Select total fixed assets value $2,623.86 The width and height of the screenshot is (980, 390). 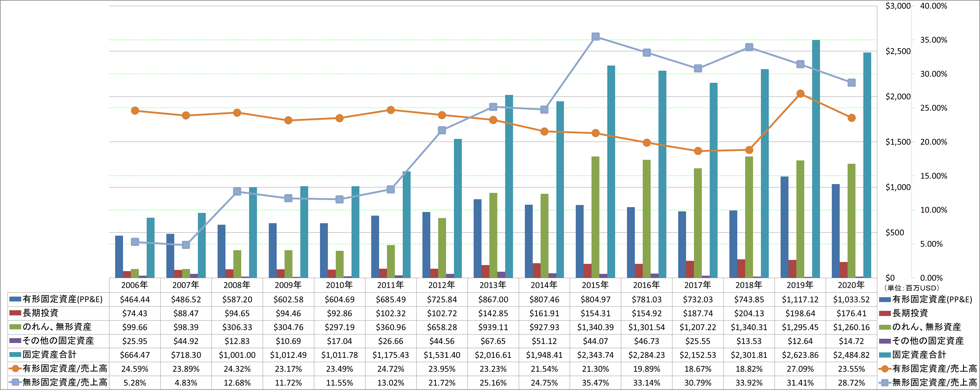point(800,355)
